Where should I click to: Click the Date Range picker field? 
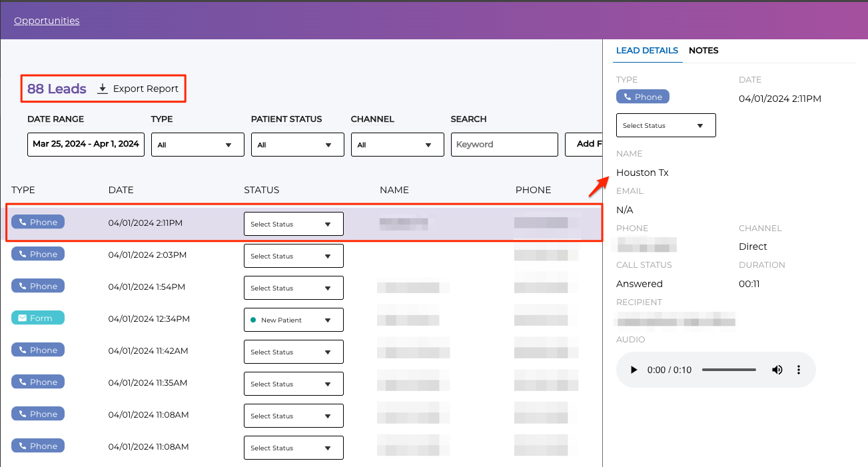tap(86, 145)
